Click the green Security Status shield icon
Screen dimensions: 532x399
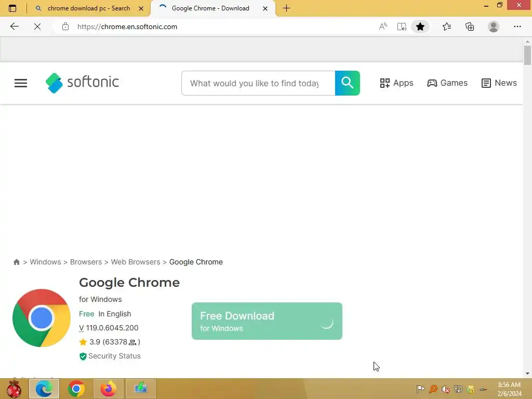point(83,356)
